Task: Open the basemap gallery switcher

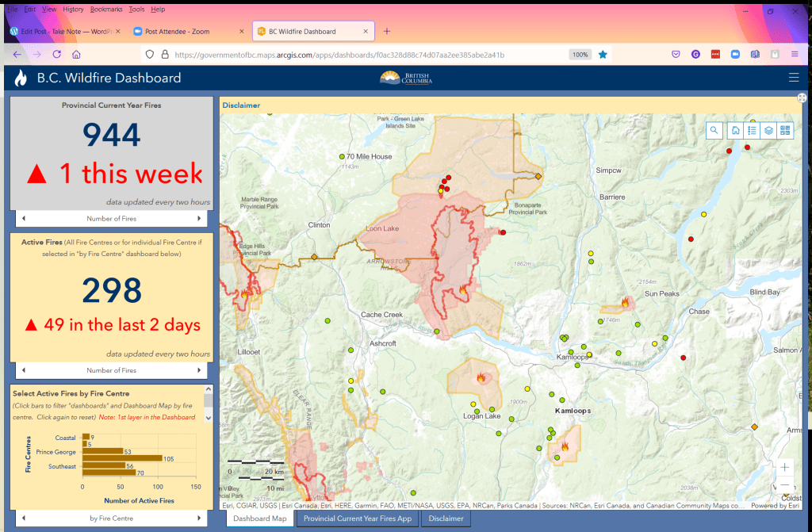Action: pos(785,131)
